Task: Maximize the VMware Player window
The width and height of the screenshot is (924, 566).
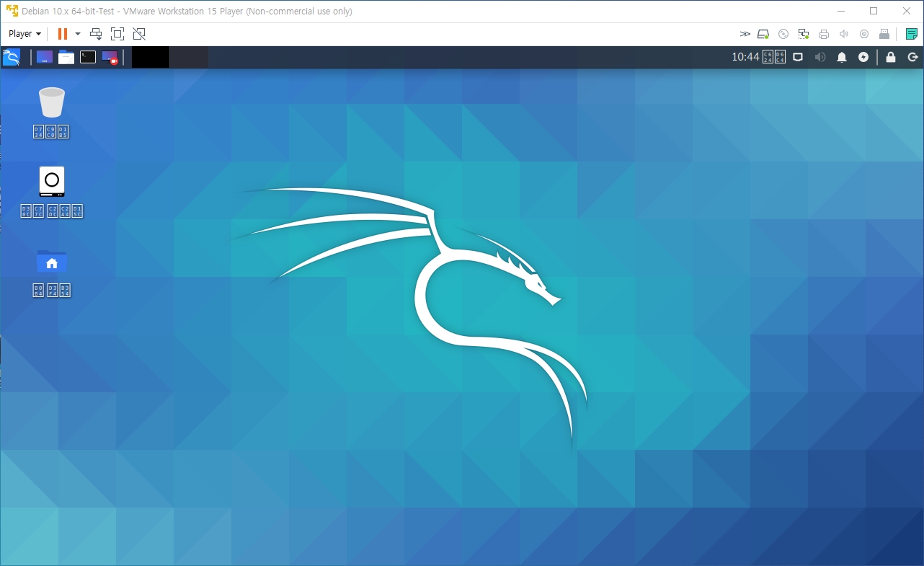Action: [874, 11]
